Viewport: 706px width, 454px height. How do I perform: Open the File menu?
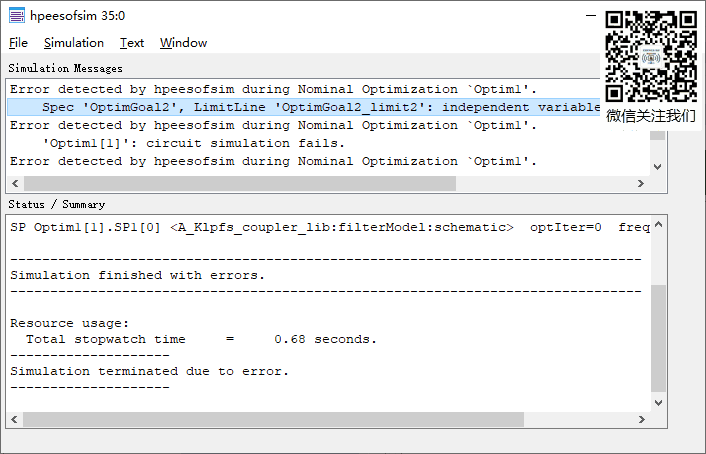18,43
